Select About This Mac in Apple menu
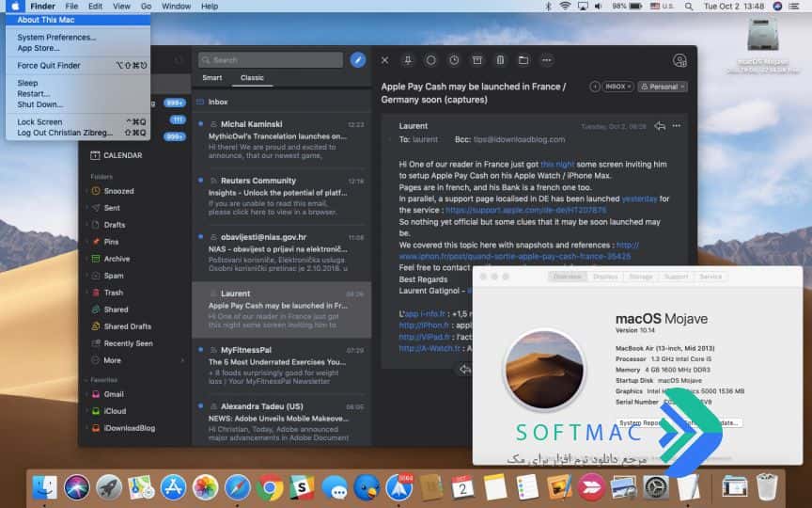Viewport: 812px width, 508px height. [x=78, y=20]
